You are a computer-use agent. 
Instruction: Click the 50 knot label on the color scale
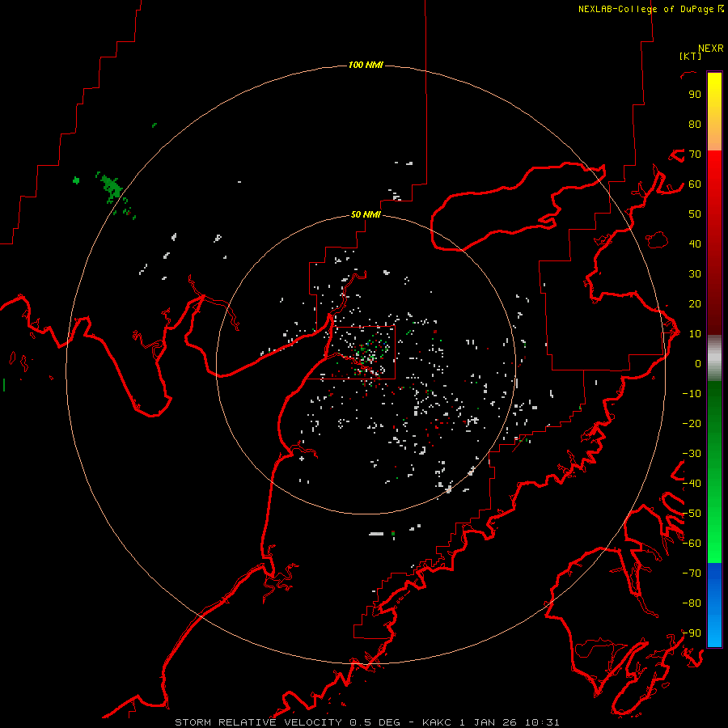coord(695,214)
